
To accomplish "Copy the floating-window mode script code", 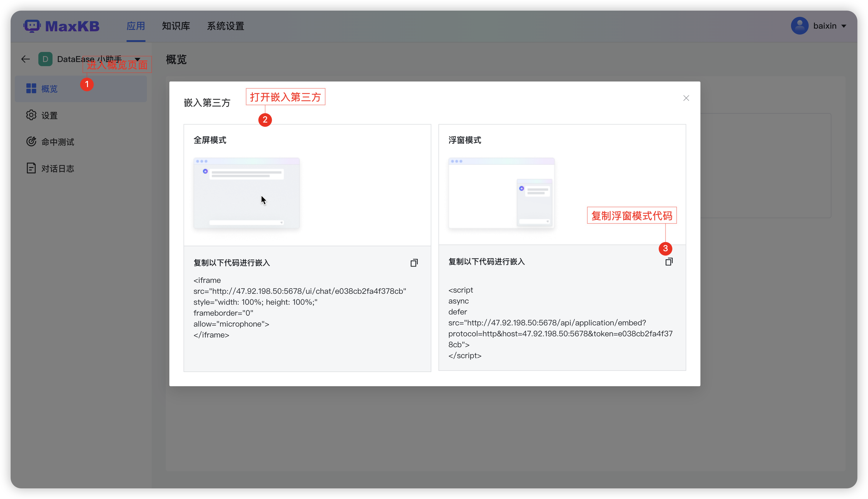I will (669, 262).
